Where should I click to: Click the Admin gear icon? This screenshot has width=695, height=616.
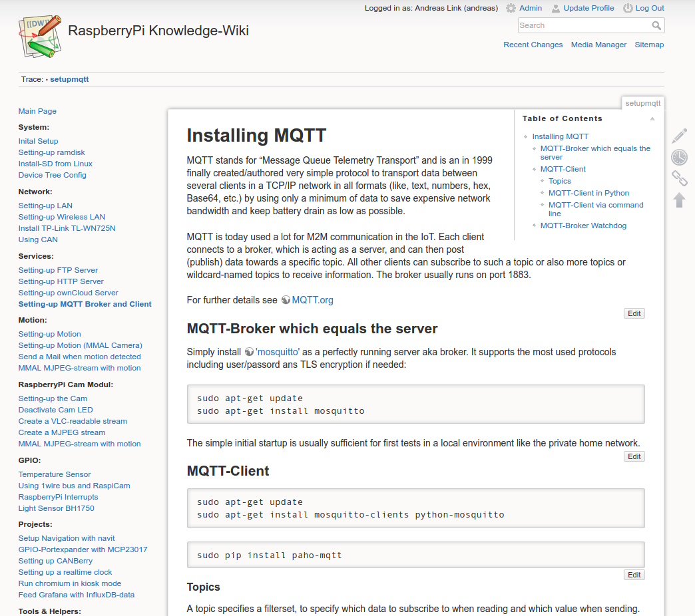[x=511, y=8]
